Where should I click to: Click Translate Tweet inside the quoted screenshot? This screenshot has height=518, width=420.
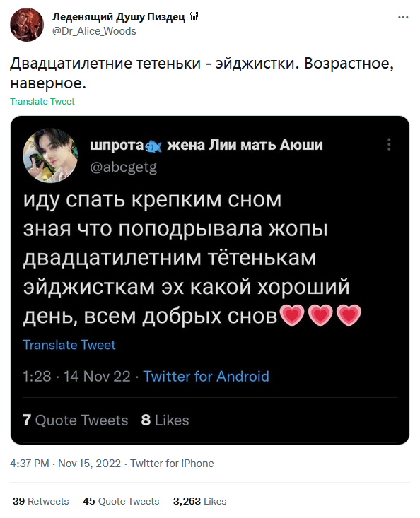pyautogui.click(x=69, y=345)
